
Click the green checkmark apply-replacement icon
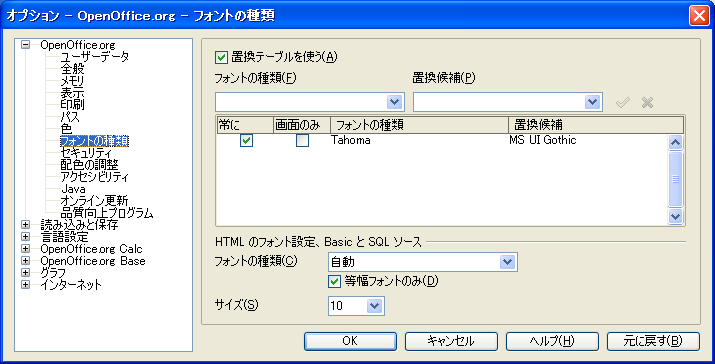click(x=622, y=103)
